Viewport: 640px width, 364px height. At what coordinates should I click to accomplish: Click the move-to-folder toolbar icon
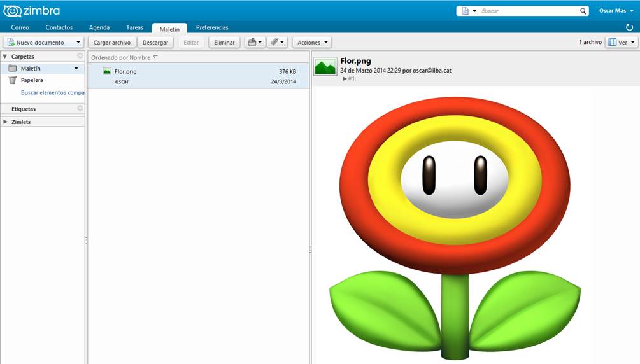point(252,42)
